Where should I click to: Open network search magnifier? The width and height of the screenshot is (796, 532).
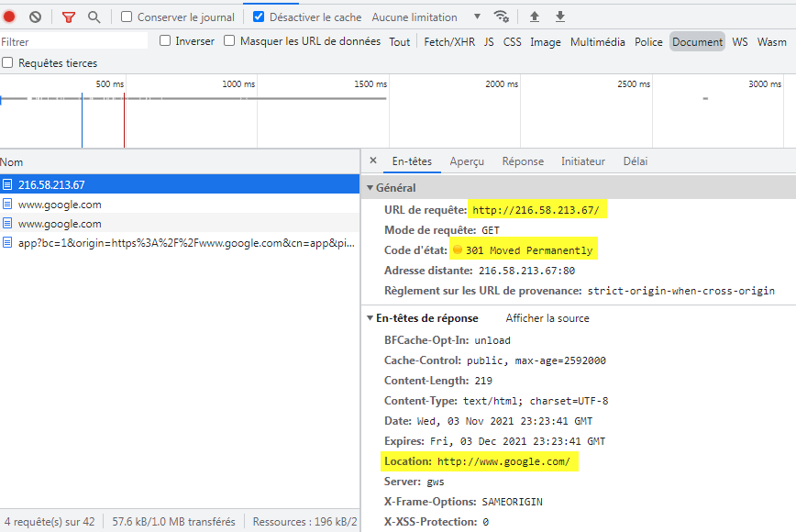[94, 17]
